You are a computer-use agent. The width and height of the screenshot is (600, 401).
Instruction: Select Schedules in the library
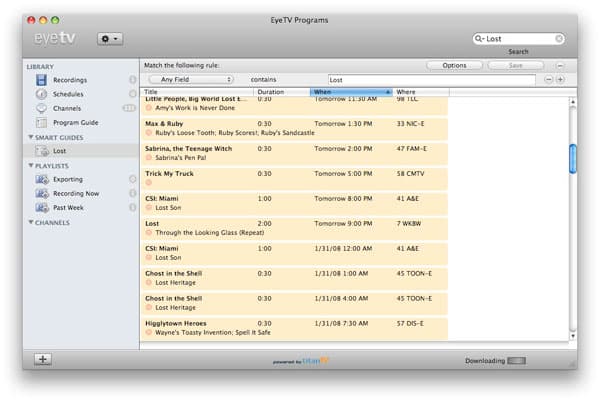click(x=68, y=94)
